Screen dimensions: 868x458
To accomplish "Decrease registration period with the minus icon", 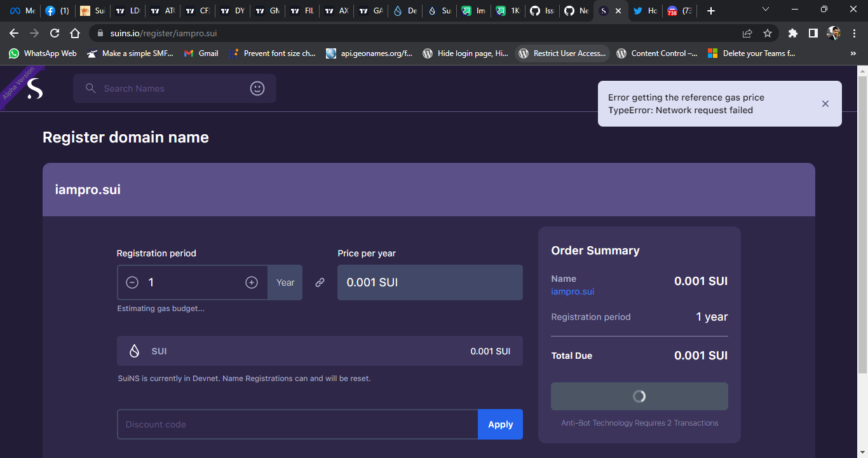I will [132, 282].
